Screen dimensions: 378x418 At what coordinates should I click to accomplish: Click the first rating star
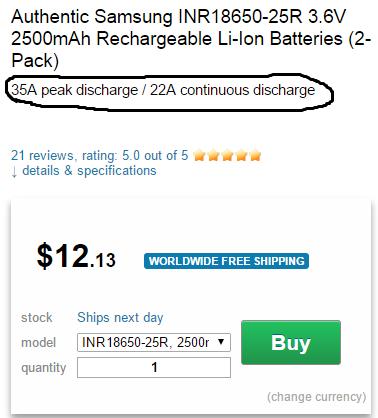coord(199,155)
